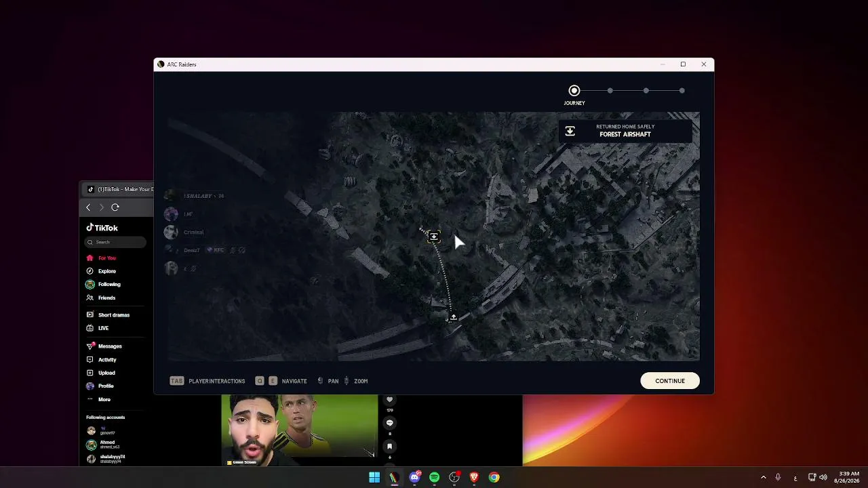Open OBS Studio from the taskbar

[454, 477]
